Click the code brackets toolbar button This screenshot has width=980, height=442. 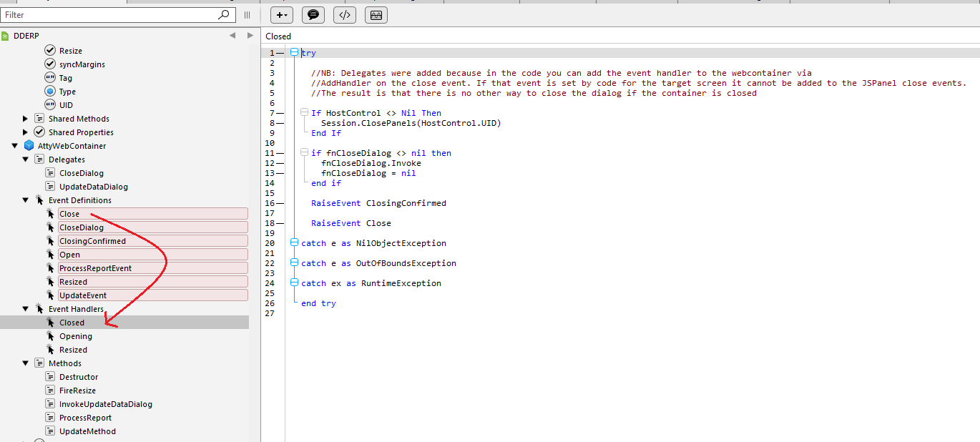coord(345,14)
